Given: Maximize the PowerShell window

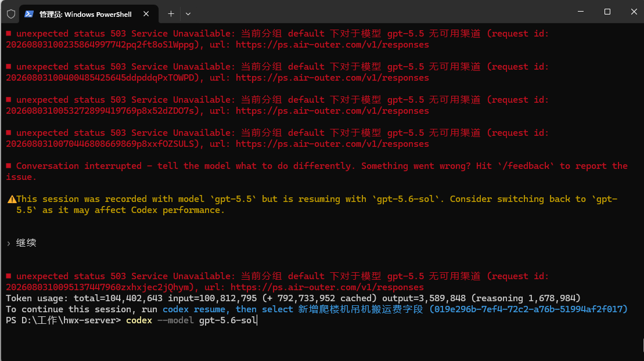Looking at the screenshot, I should click(x=607, y=12).
